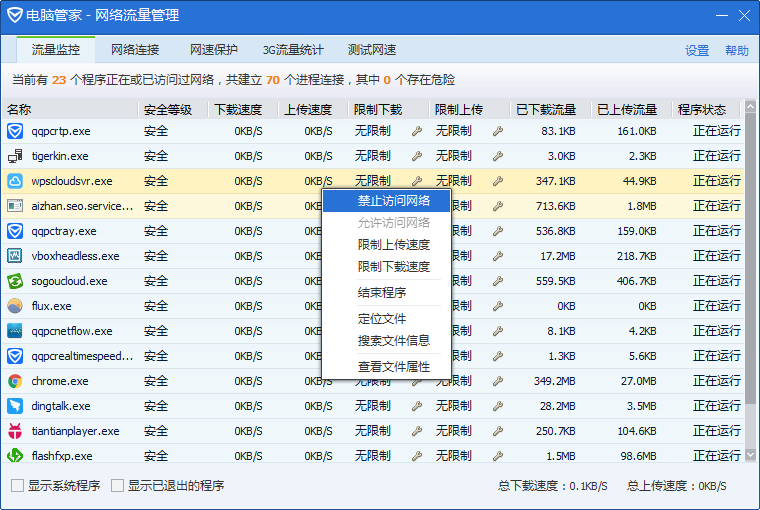Screen dimensions: 760x510
Task: Click download limit wrench for chrome.exe
Action: [417, 381]
